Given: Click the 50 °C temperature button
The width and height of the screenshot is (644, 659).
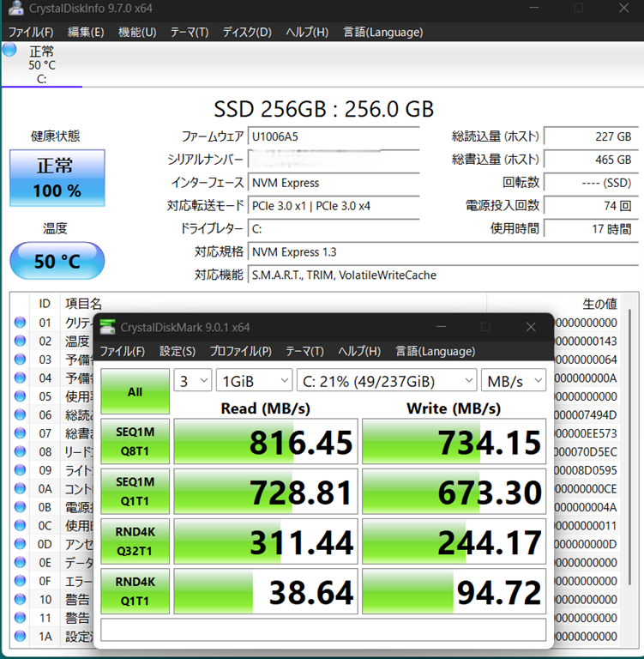Looking at the screenshot, I should tap(57, 261).
